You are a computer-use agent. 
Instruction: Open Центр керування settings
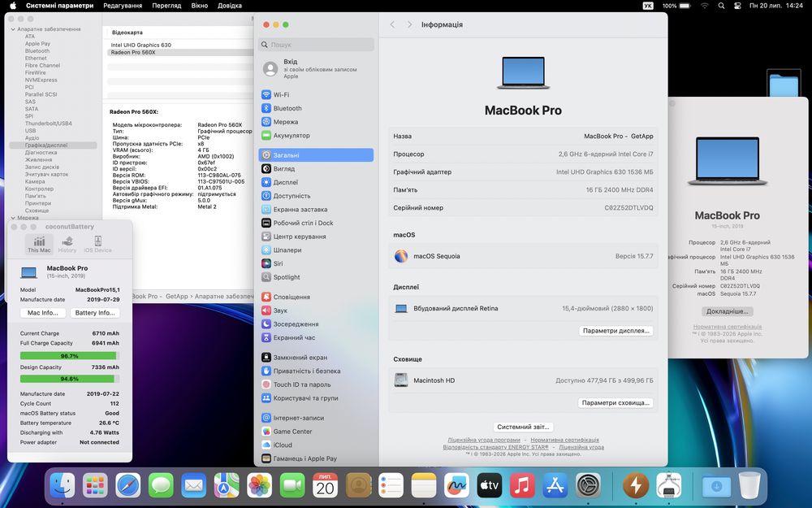316,237
